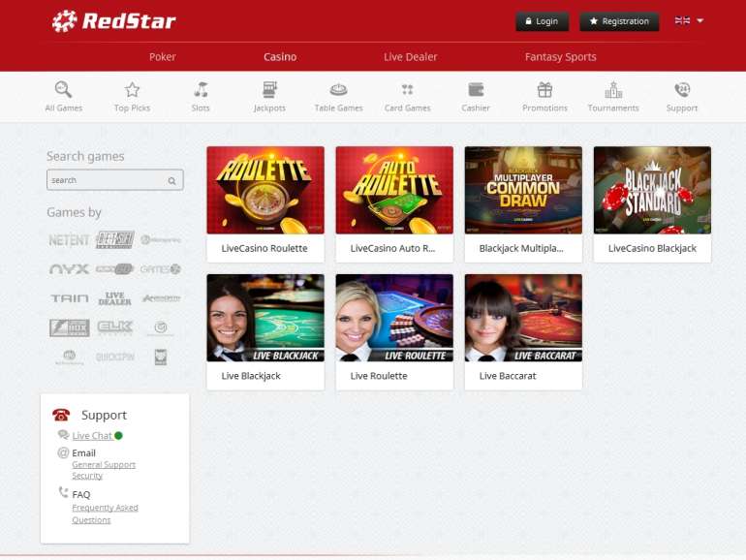The height and width of the screenshot is (560, 746).
Task: Click the Live Chat speech bubble icon
Action: click(x=63, y=435)
